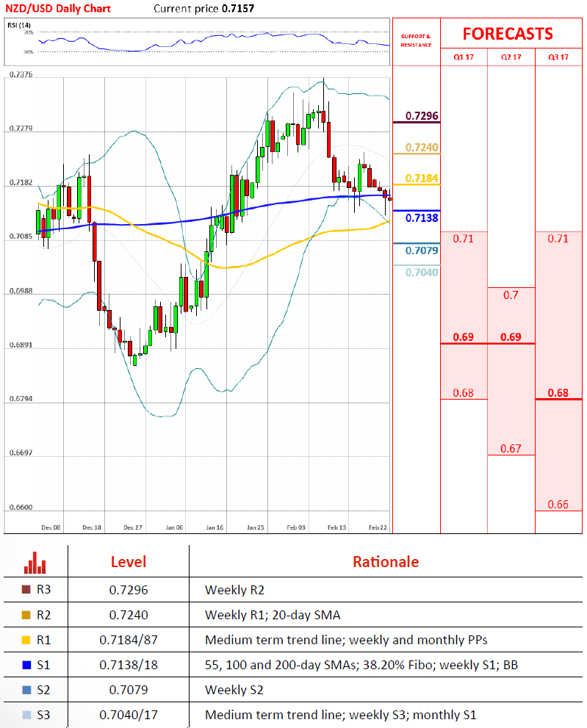Click the Q3 17 forecast value 0.66
The image size is (587, 728).
(558, 504)
